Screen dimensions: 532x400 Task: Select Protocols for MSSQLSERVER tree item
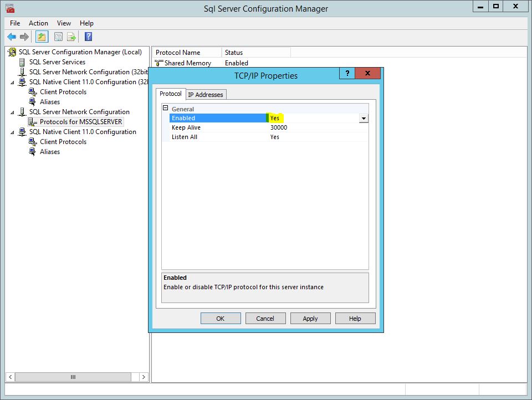coord(81,122)
